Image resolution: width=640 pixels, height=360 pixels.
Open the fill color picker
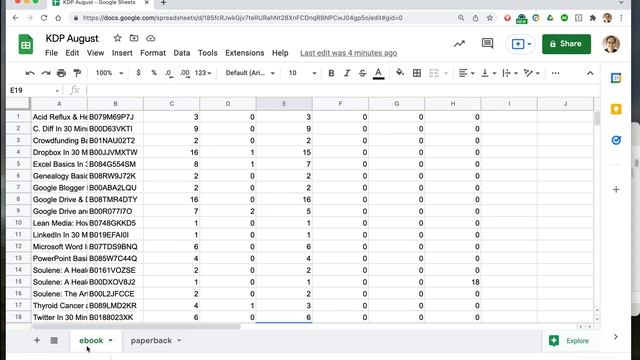pyautogui.click(x=400, y=73)
